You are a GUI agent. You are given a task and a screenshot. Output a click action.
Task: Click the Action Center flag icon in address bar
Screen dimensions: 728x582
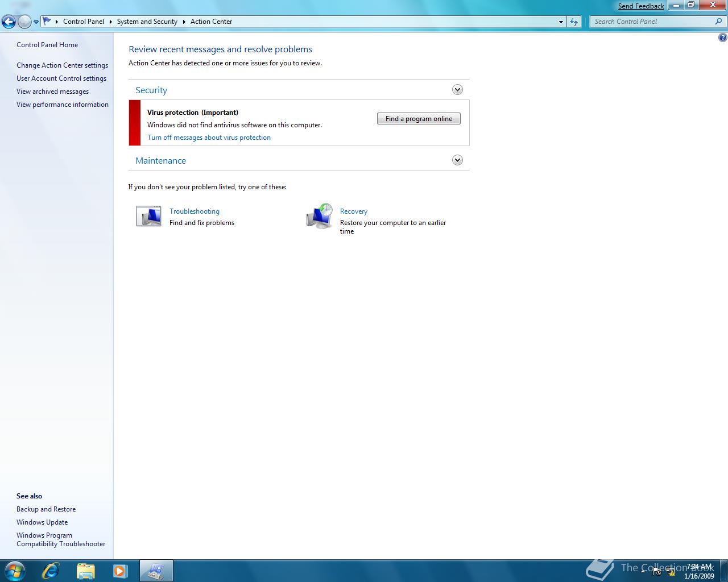[47, 21]
